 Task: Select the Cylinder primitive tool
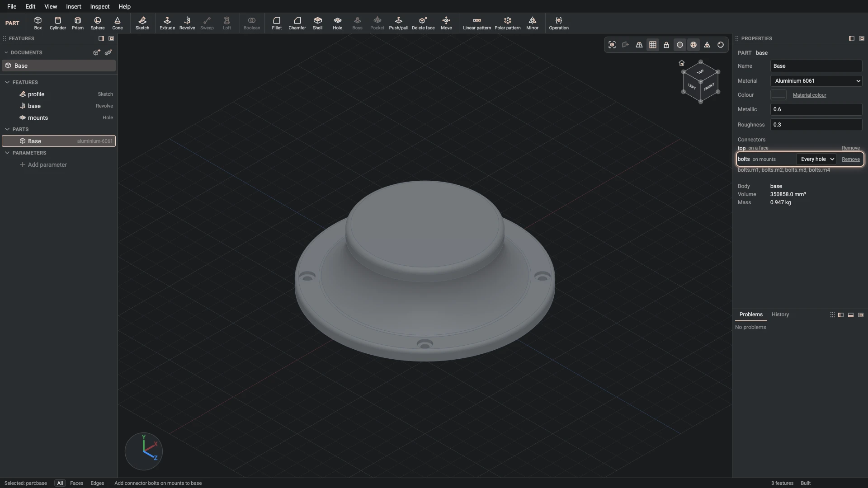[x=58, y=23]
